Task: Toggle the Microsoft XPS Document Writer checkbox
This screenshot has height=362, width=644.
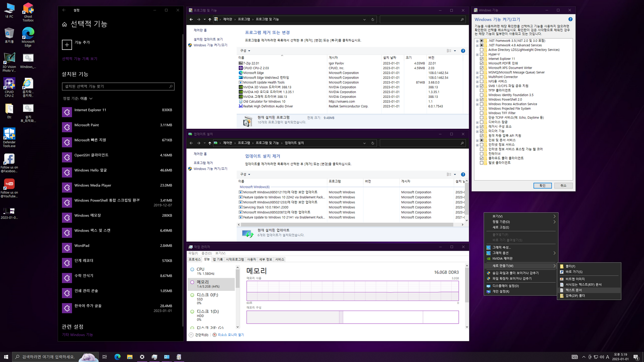Action: (x=481, y=68)
